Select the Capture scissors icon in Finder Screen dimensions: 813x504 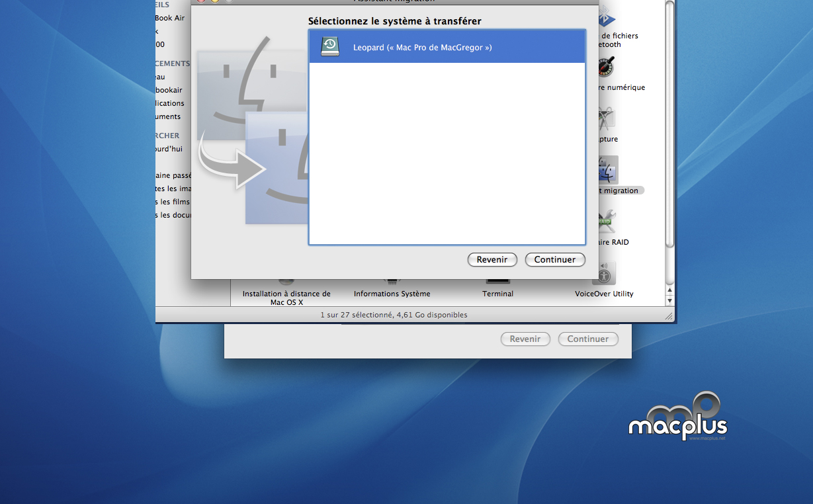click(x=607, y=119)
